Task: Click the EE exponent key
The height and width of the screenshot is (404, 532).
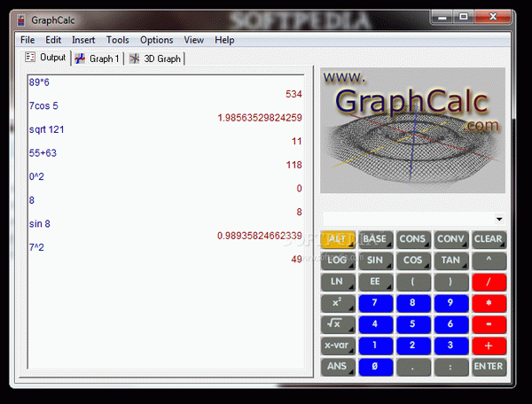Action: 375,282
